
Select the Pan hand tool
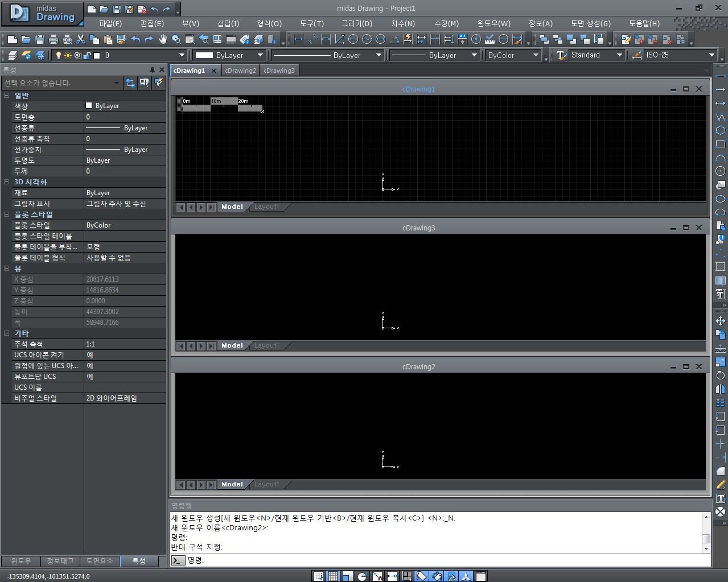click(x=163, y=39)
